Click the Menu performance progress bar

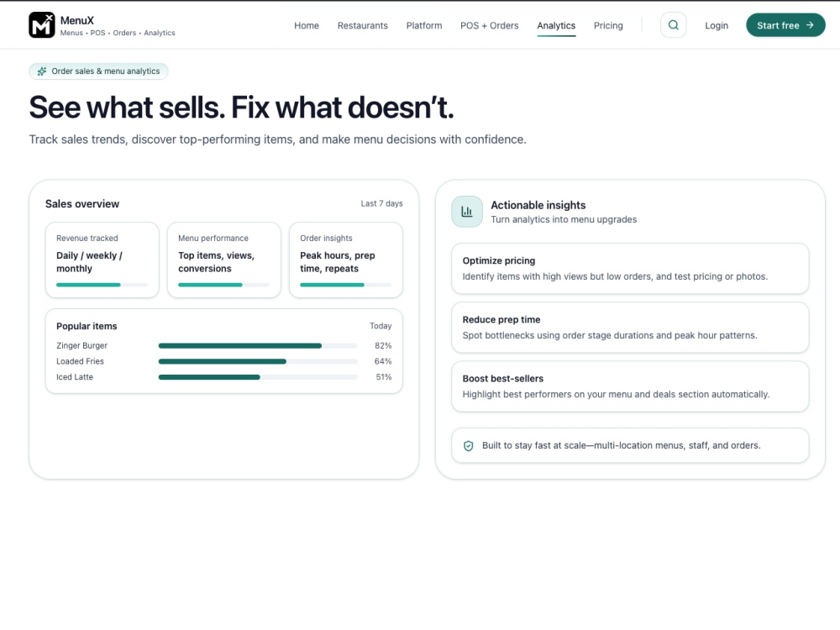click(224, 285)
